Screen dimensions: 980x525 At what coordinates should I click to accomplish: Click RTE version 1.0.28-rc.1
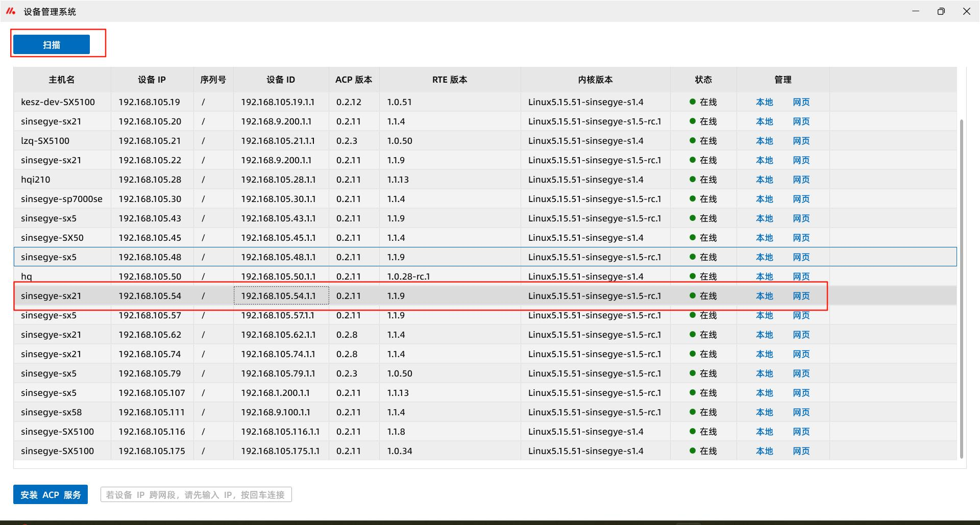click(408, 277)
